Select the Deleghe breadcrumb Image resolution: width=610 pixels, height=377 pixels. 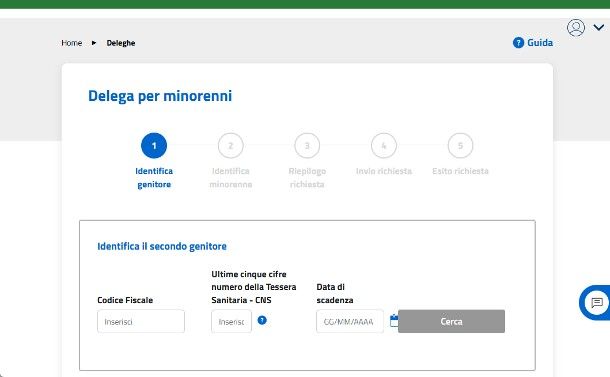coord(121,43)
